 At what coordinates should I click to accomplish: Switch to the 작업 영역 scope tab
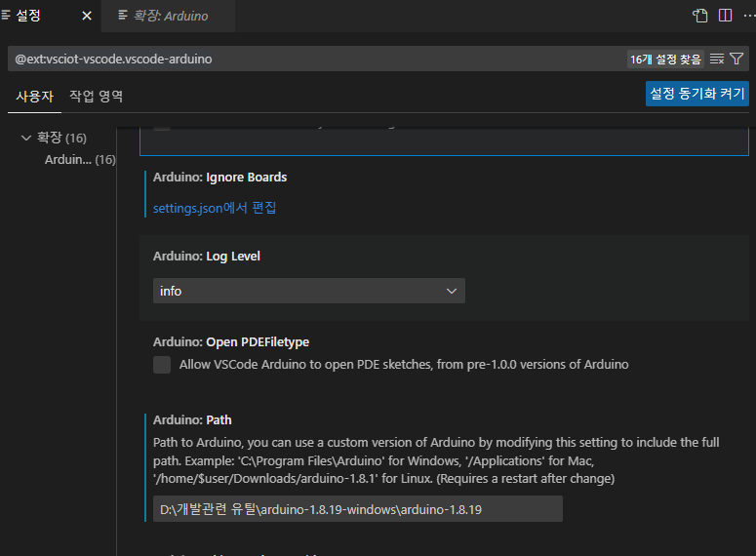click(x=96, y=96)
